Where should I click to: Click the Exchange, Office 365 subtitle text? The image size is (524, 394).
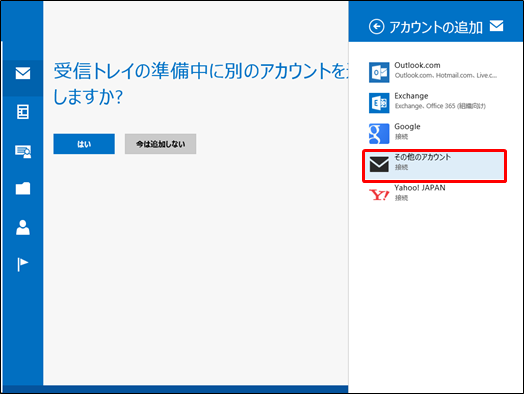440,106
